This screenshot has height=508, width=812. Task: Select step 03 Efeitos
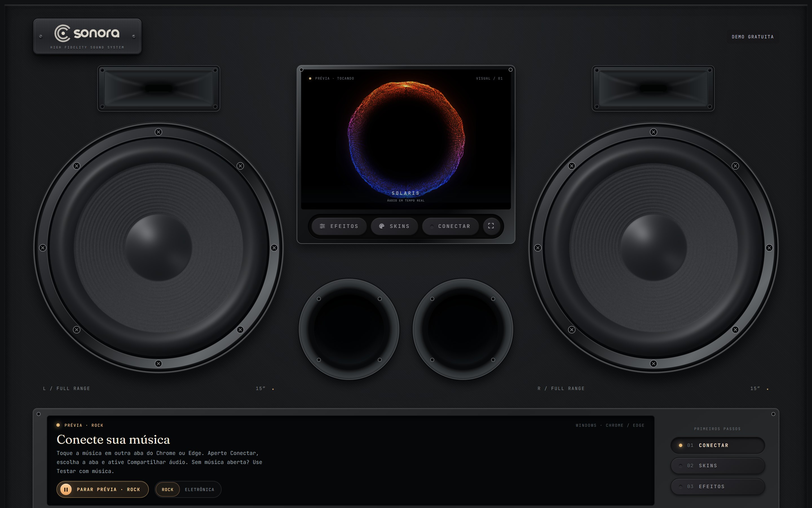[x=717, y=487]
